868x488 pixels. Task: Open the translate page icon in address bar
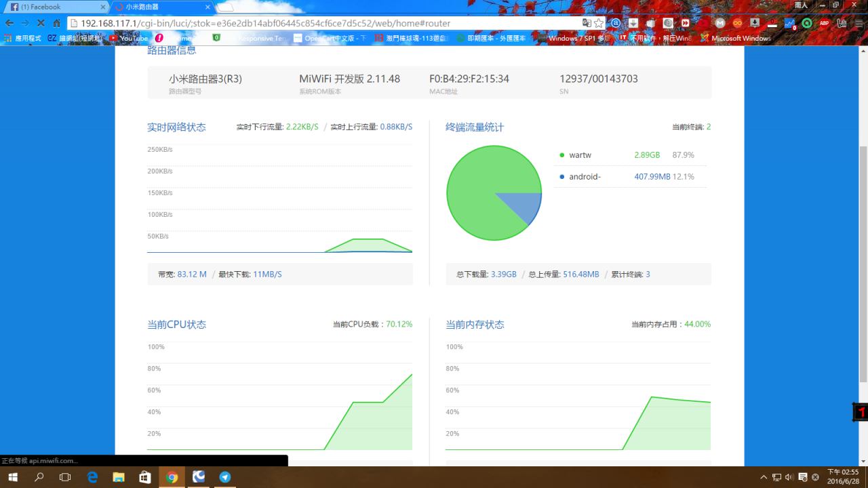click(587, 23)
